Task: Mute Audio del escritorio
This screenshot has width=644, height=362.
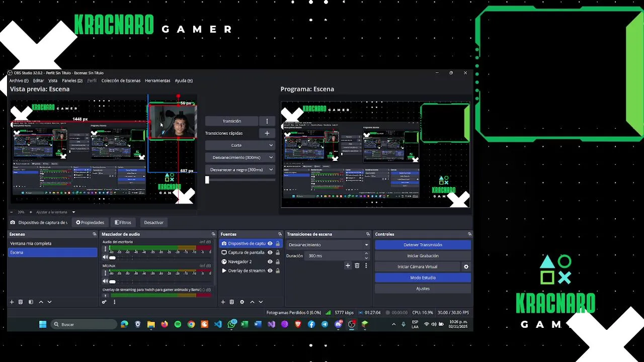Action: [x=105, y=257]
